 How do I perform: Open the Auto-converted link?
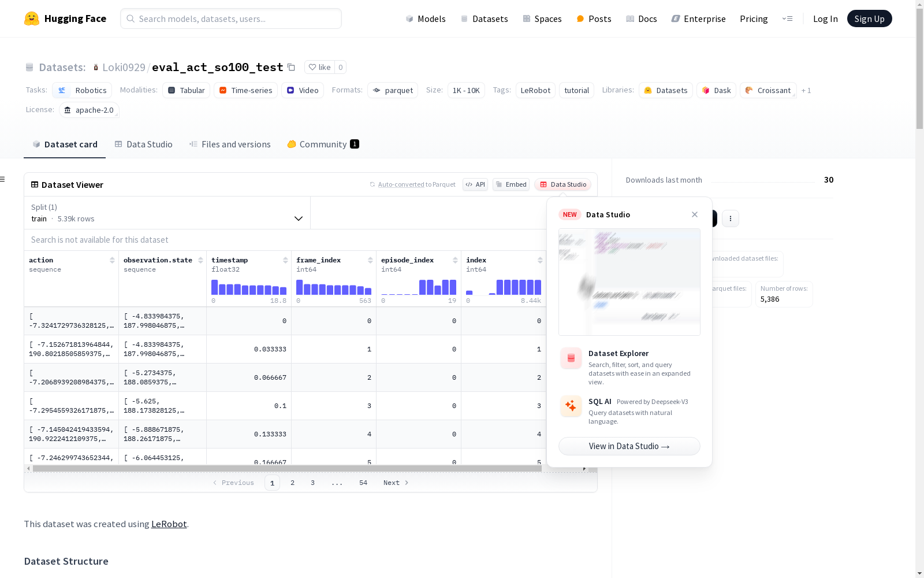(x=401, y=184)
